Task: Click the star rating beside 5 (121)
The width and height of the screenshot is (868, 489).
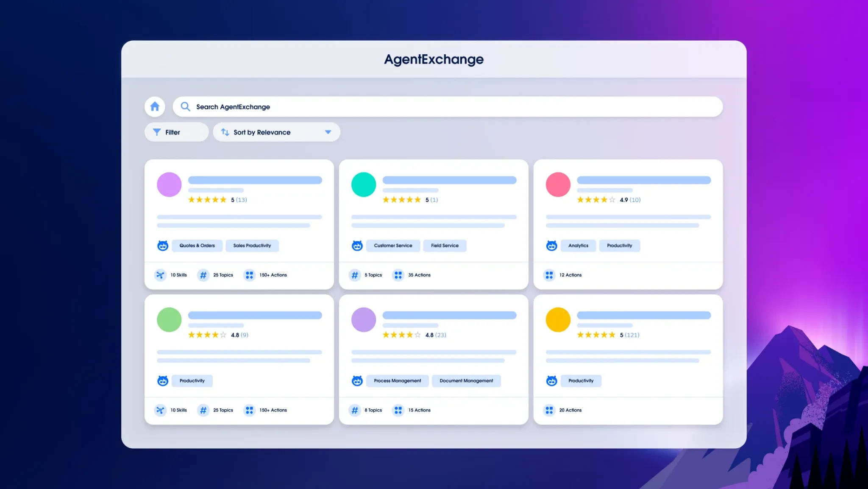Action: click(596, 335)
